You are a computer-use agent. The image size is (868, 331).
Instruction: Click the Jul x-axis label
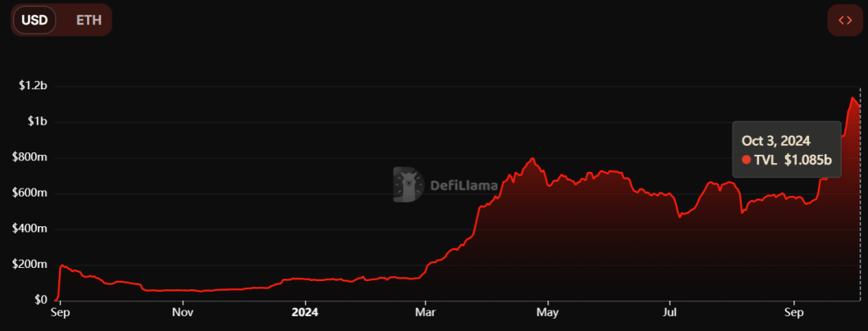[x=669, y=313]
